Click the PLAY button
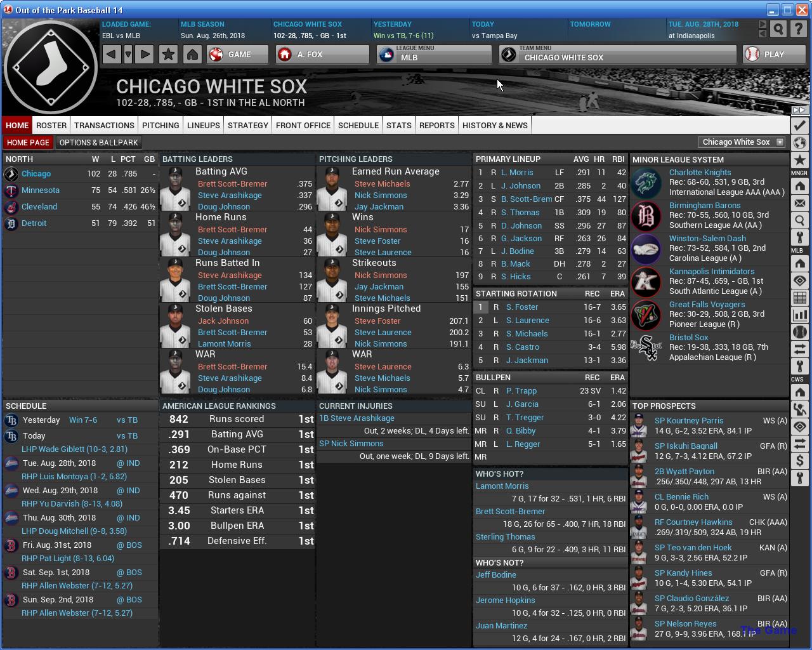812x650 pixels. [x=773, y=55]
